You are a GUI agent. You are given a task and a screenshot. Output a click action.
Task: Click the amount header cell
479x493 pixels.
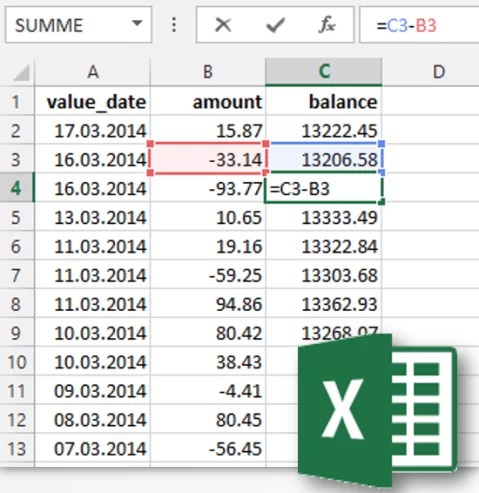208,101
